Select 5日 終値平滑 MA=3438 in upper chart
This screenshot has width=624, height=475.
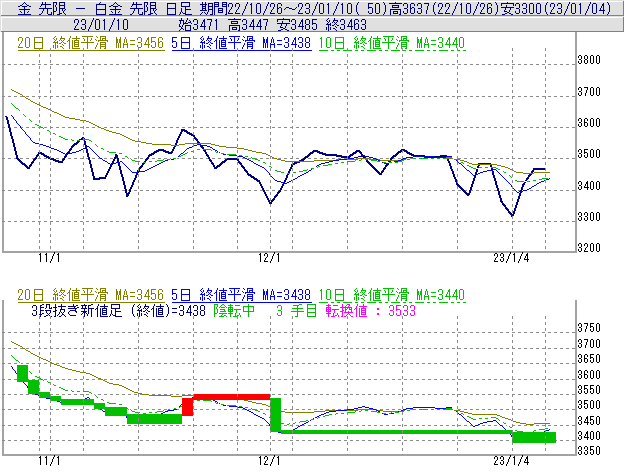click(x=241, y=43)
